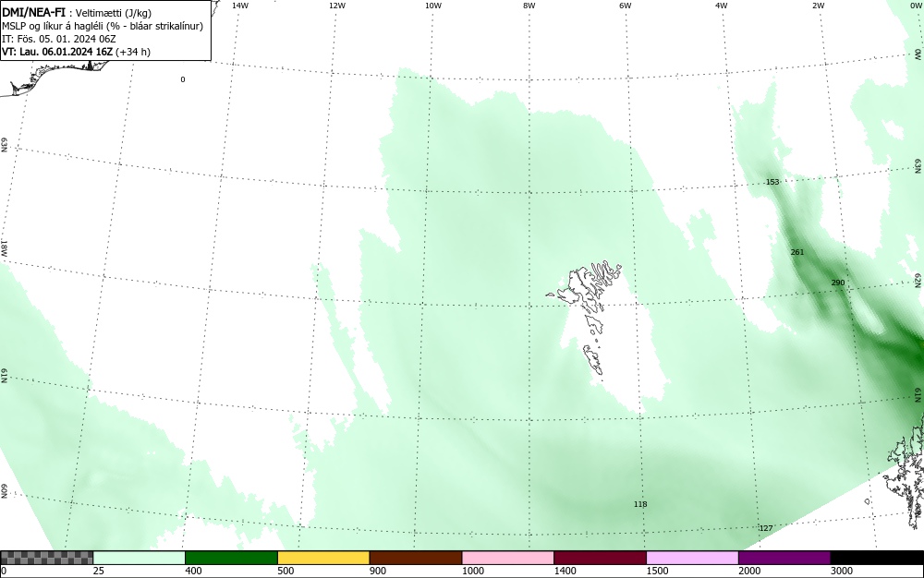
Task: Click the 18W label on the left edge
Action: (x=4, y=247)
